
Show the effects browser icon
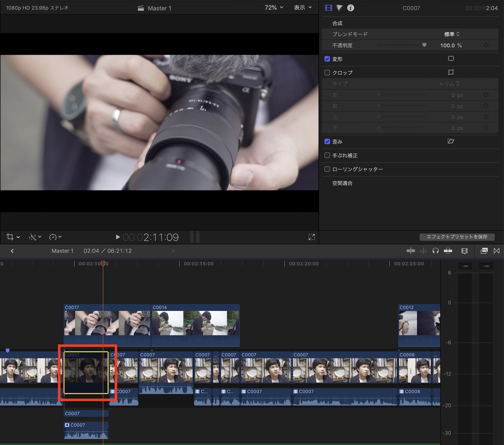484,251
